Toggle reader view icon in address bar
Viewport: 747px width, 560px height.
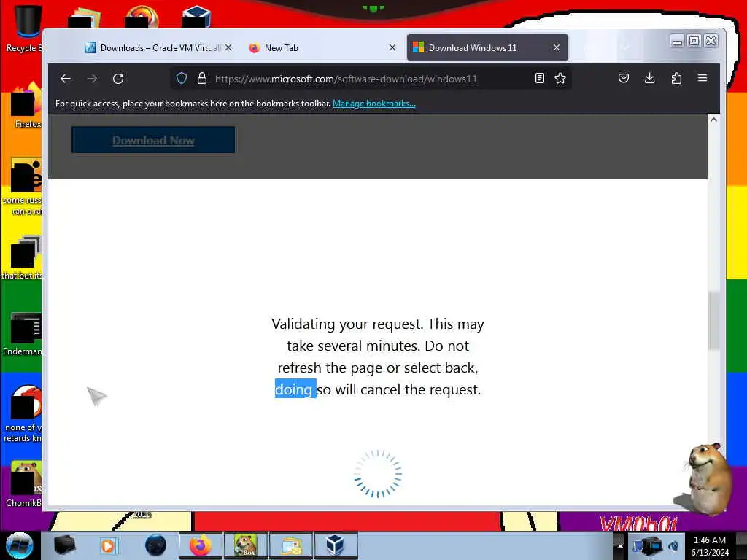(x=539, y=79)
